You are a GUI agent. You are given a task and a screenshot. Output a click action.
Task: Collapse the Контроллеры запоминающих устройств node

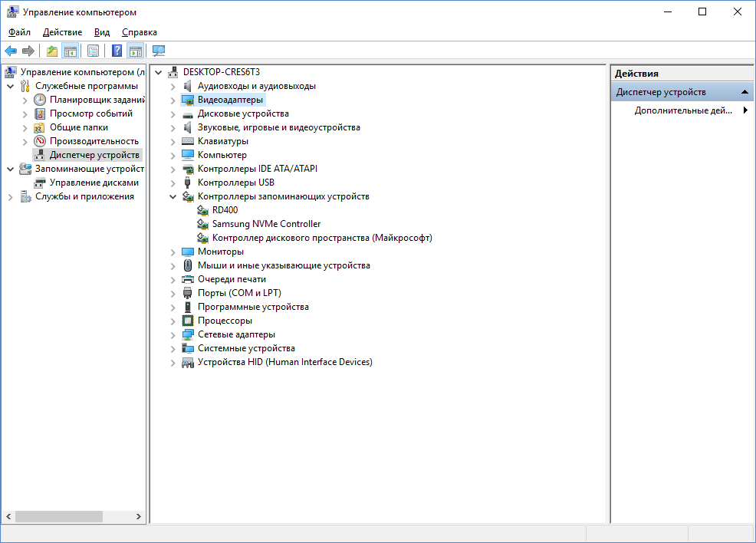pyautogui.click(x=173, y=197)
